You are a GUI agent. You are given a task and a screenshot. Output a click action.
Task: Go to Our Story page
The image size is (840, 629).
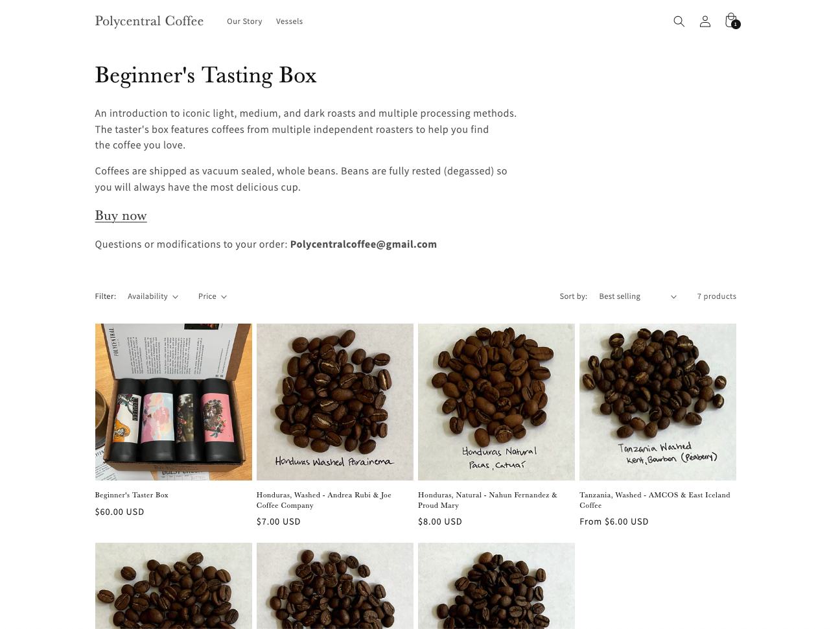coord(244,21)
